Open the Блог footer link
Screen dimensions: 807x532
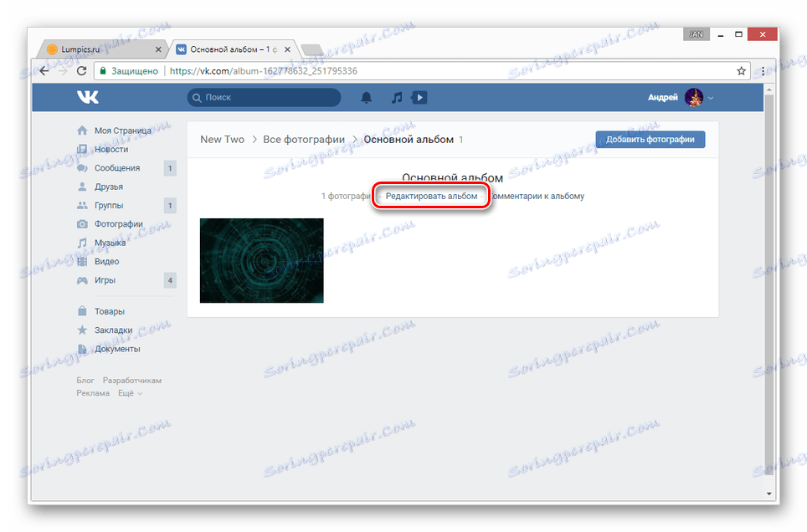(x=85, y=381)
